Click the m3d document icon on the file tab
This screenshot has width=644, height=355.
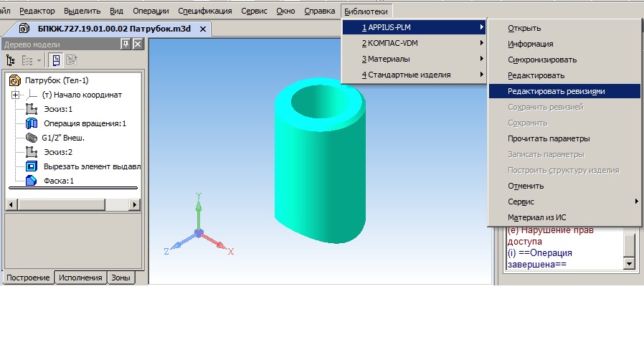coord(24,29)
